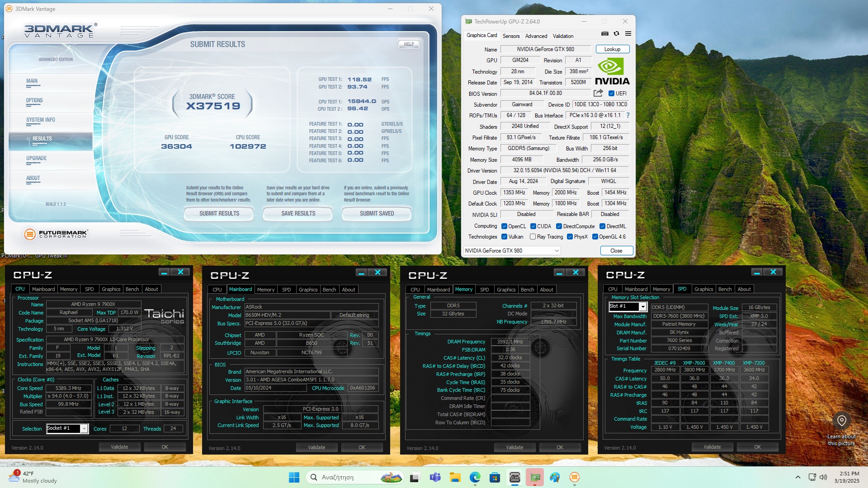The image size is (868, 488).
Task: Open File Explorer from taskbar
Action: [x=455, y=477]
